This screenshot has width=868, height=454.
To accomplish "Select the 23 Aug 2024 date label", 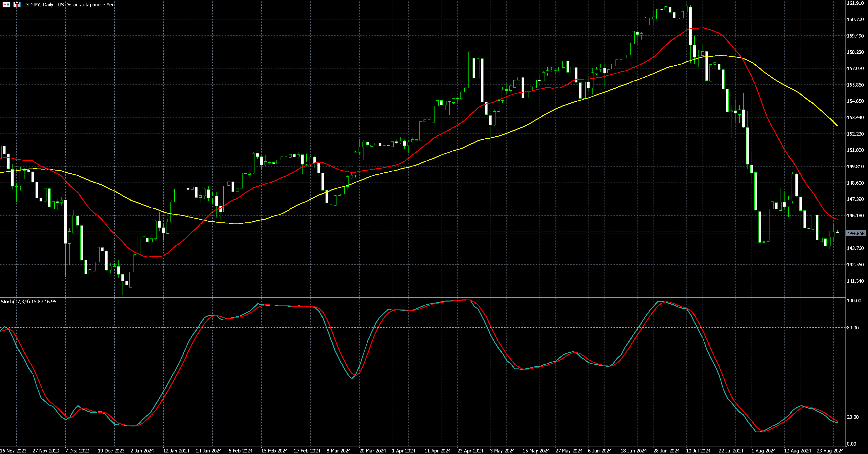I will 830,451.
